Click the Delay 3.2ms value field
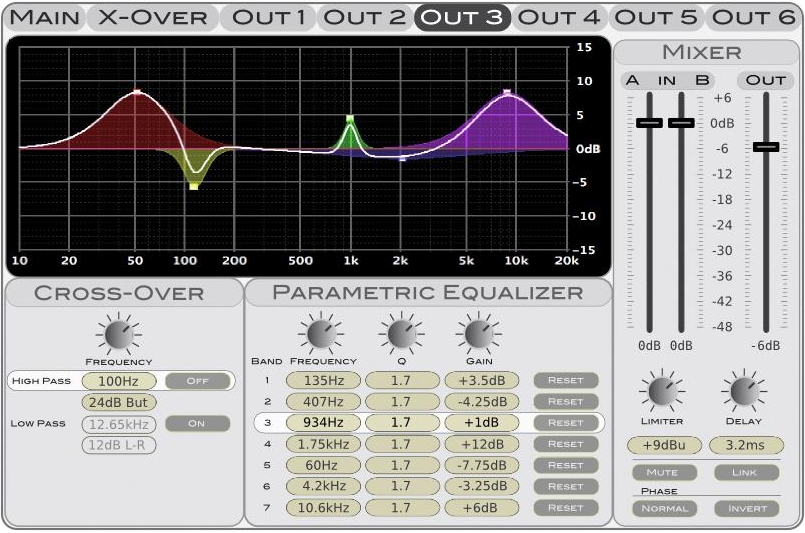Viewport: 805px width, 533px height. [x=746, y=445]
